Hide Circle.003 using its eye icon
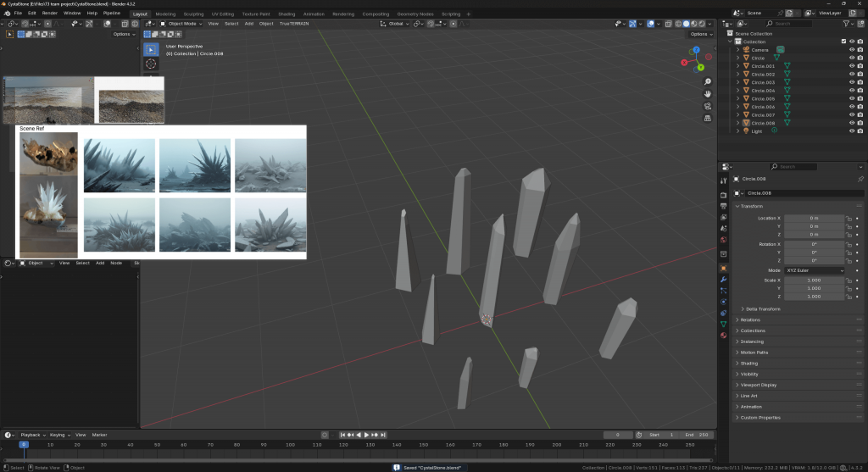This screenshot has width=868, height=472. coord(851,82)
